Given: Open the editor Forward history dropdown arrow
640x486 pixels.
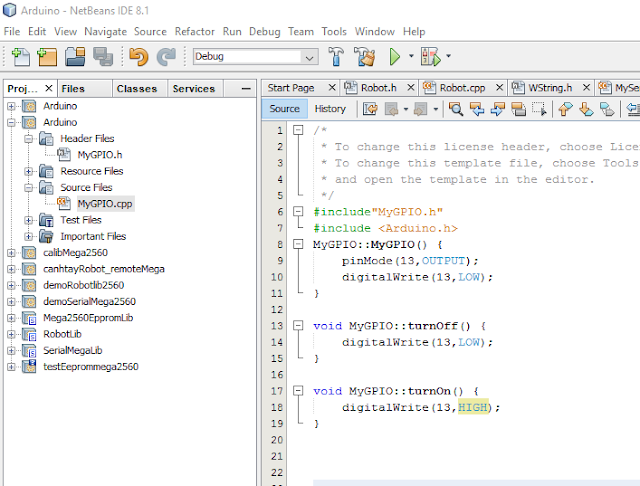Looking at the screenshot, I should [436, 109].
